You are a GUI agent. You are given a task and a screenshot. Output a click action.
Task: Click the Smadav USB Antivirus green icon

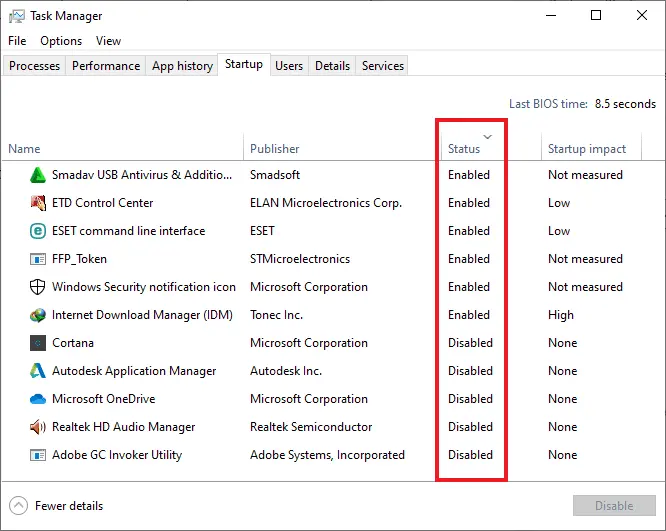coord(38,175)
